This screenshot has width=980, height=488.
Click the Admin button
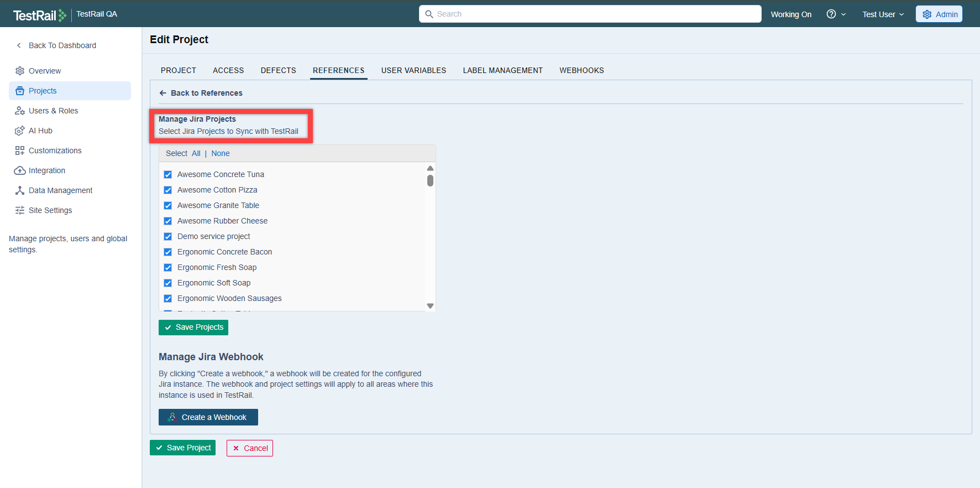click(x=939, y=14)
